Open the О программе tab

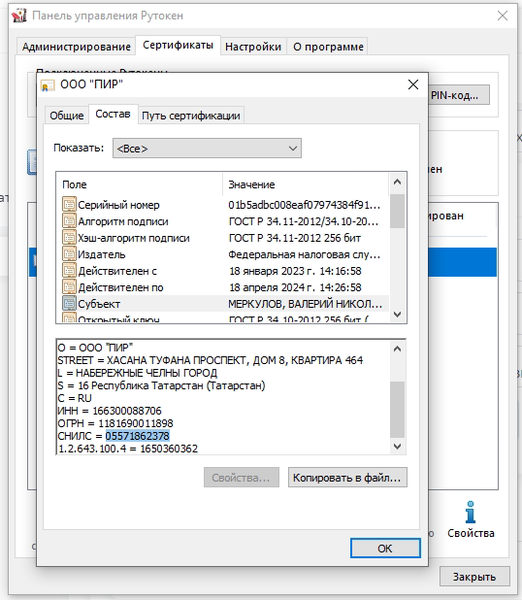coord(328,47)
